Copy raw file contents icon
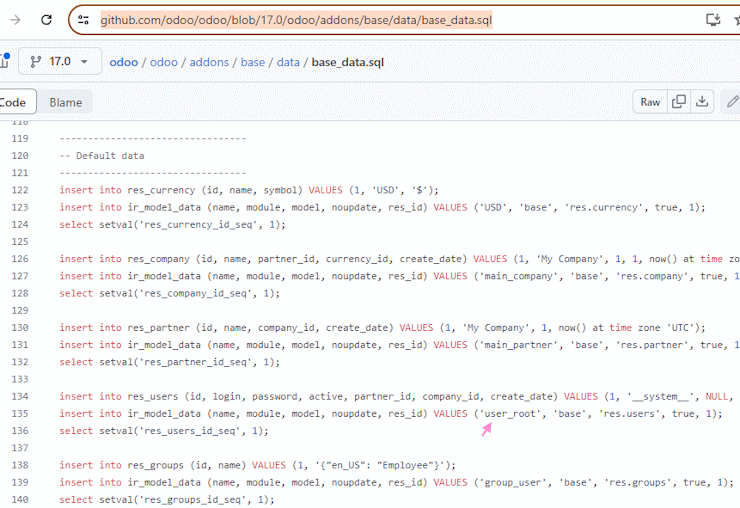 click(x=679, y=102)
